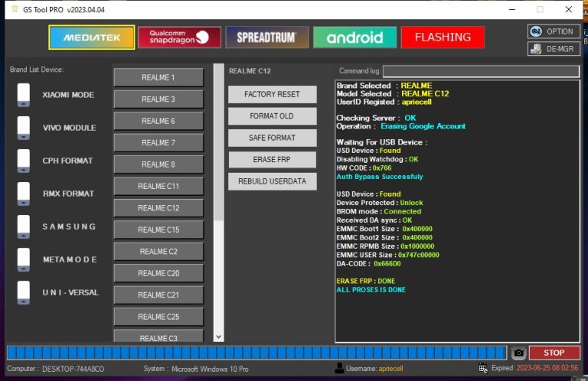Pick REALME C20 model
The width and height of the screenshot is (588, 381).
158,273
